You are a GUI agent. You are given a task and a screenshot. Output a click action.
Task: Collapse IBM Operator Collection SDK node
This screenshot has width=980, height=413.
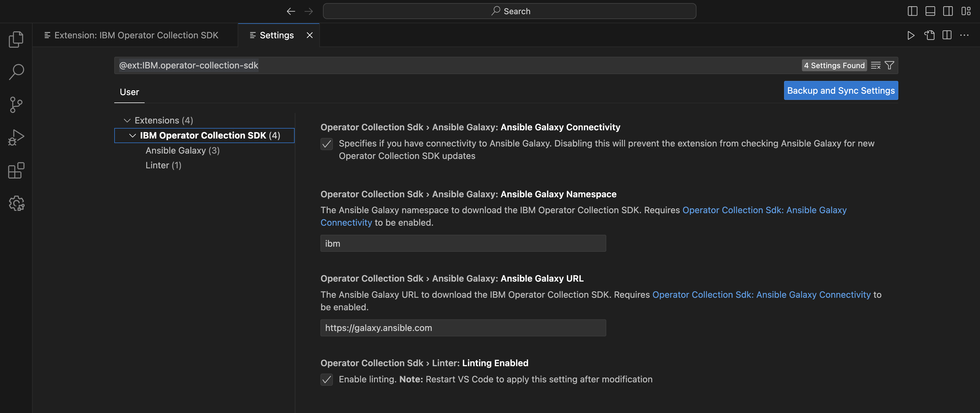tap(132, 135)
